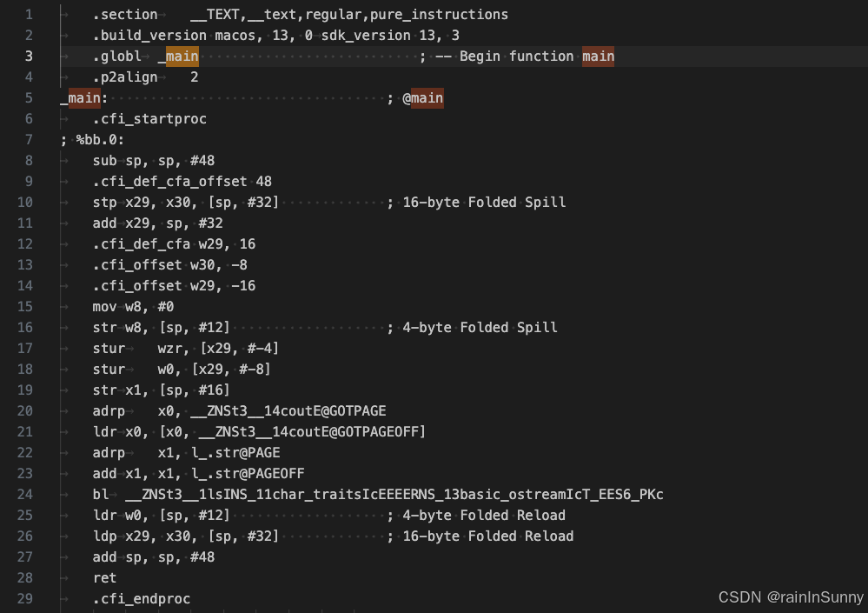Image resolution: width=868 pixels, height=613 pixels.
Task: Click line number 29 in the gutter
Action: tap(25, 598)
